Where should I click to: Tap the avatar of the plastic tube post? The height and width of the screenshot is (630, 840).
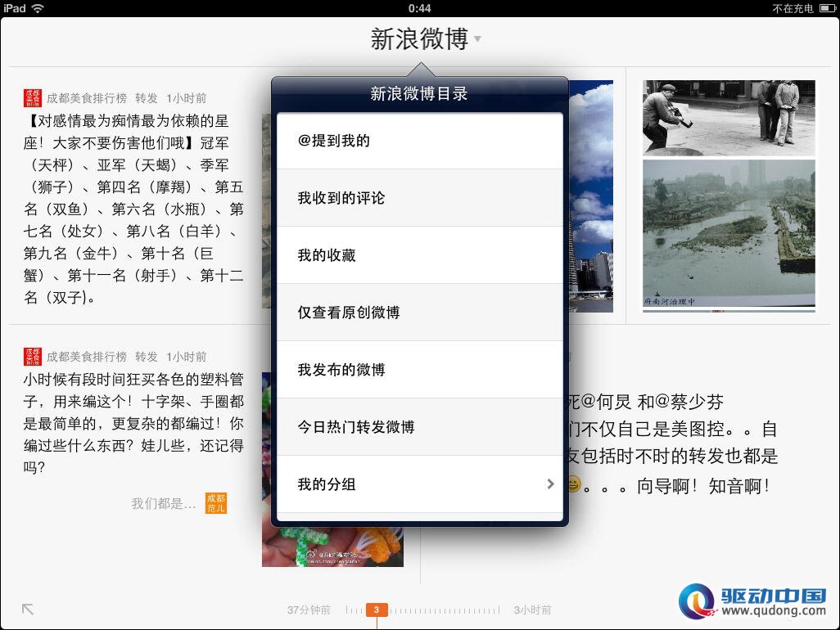pos(32,357)
